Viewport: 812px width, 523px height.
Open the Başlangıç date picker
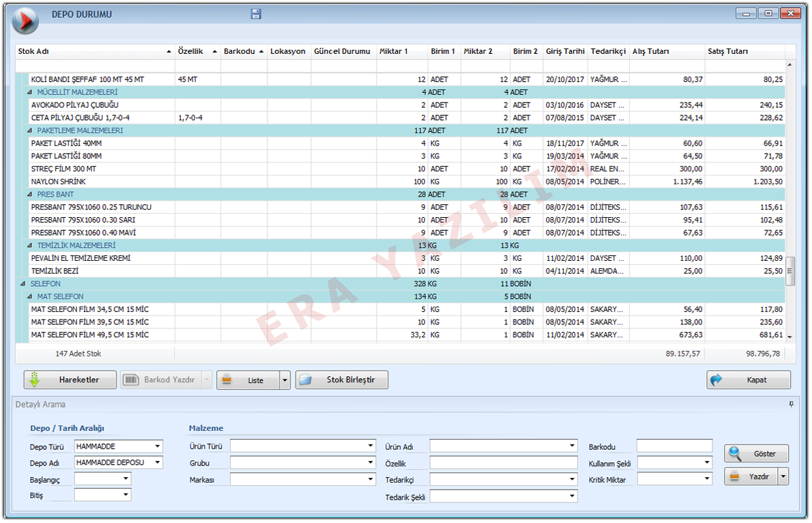126,479
